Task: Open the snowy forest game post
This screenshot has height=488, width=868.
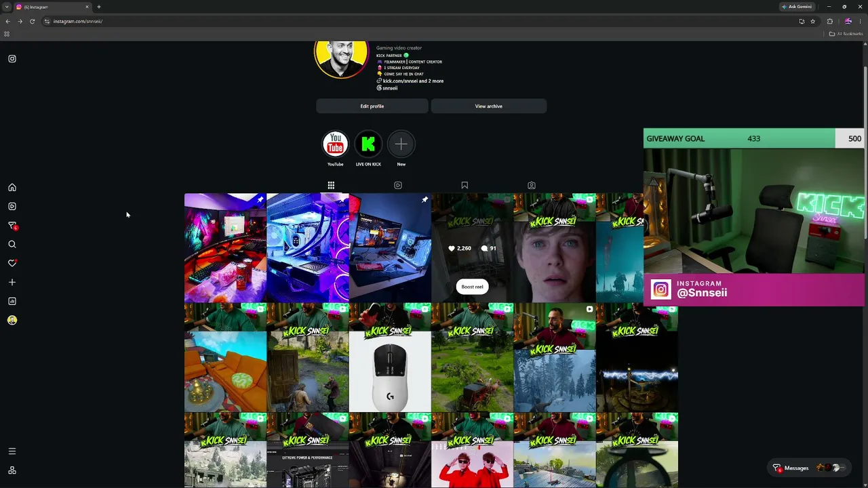Action: (555, 358)
